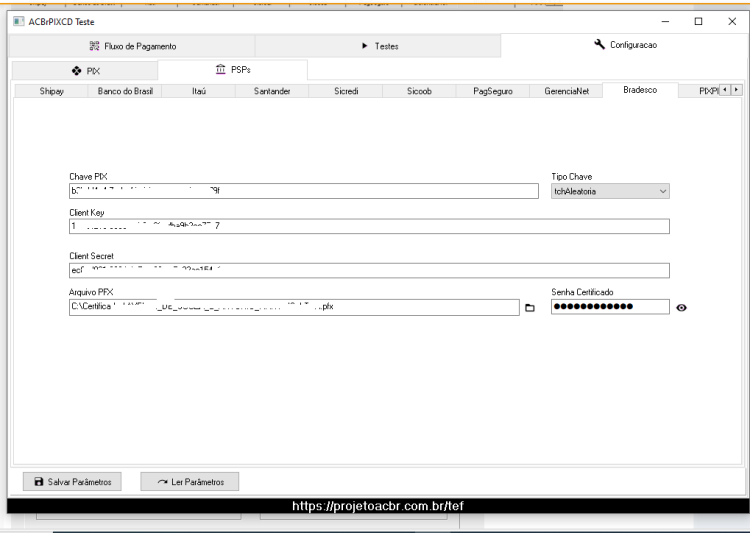Viewport: 750px width, 533px height.
Task: Select the Itaú tab
Action: 199,91
